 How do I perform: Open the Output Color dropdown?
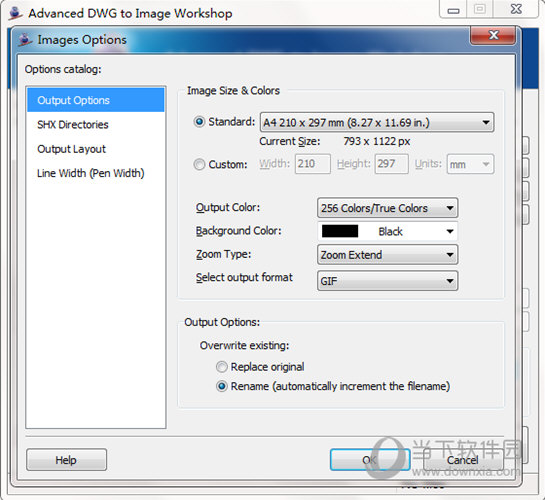(x=388, y=208)
